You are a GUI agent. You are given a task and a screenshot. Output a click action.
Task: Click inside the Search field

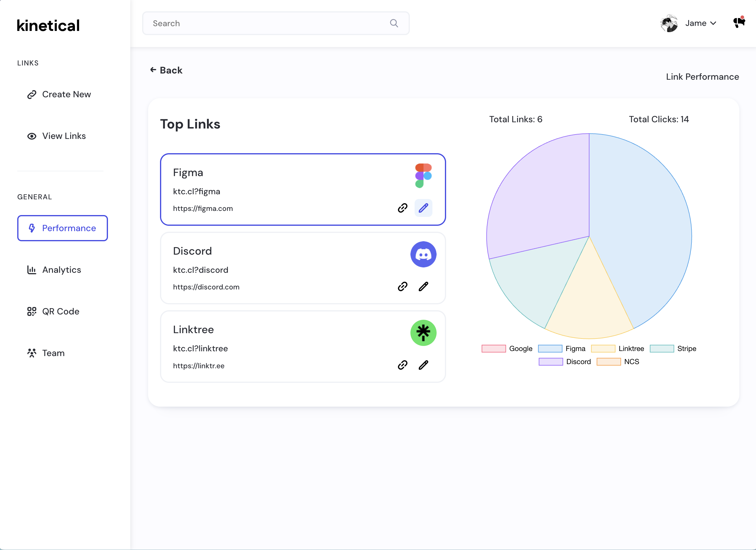(276, 23)
